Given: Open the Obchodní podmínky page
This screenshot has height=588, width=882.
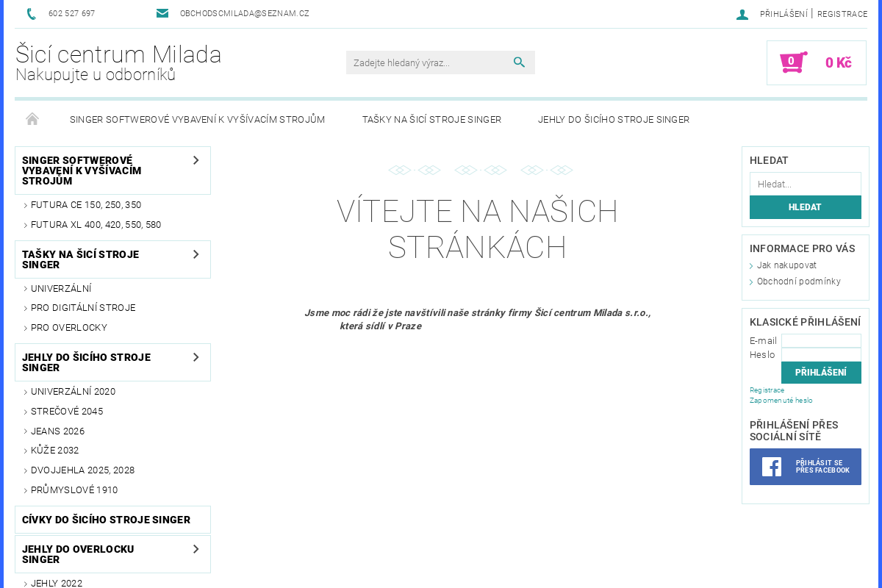Looking at the screenshot, I should 798,281.
